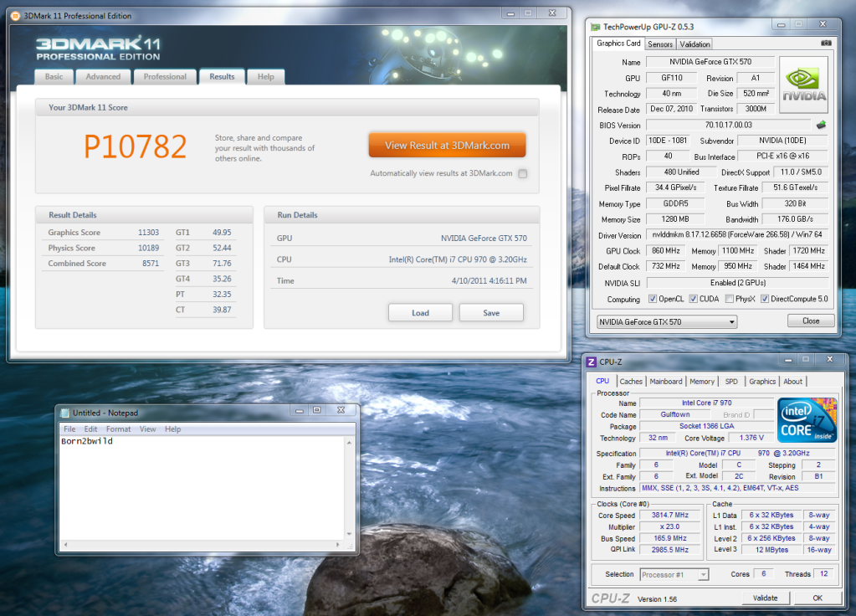This screenshot has height=616, width=856.
Task: Click the Core Voltage value 1.376 V
Action: pyautogui.click(x=751, y=438)
